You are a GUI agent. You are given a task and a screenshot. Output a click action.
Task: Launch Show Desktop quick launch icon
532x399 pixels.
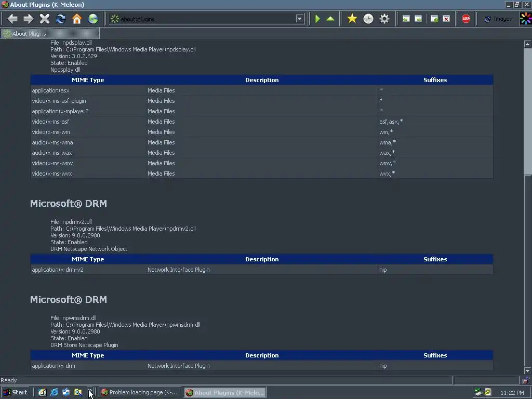(42, 392)
